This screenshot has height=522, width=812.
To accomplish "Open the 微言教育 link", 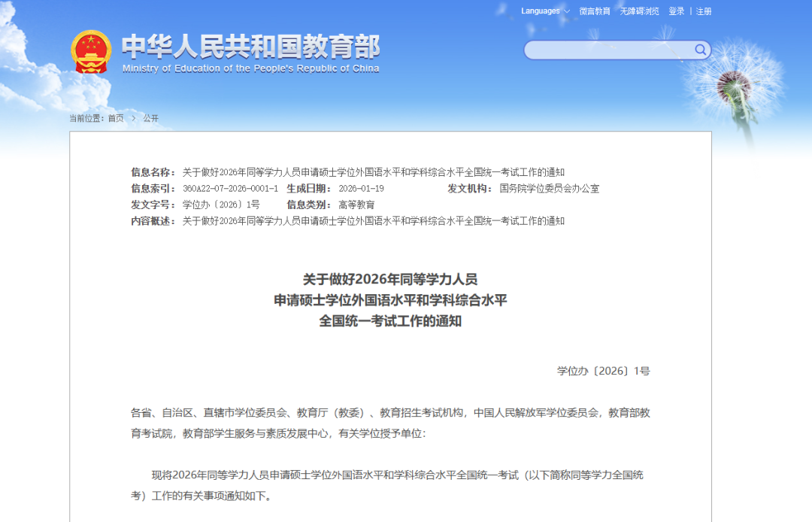I will (x=595, y=11).
